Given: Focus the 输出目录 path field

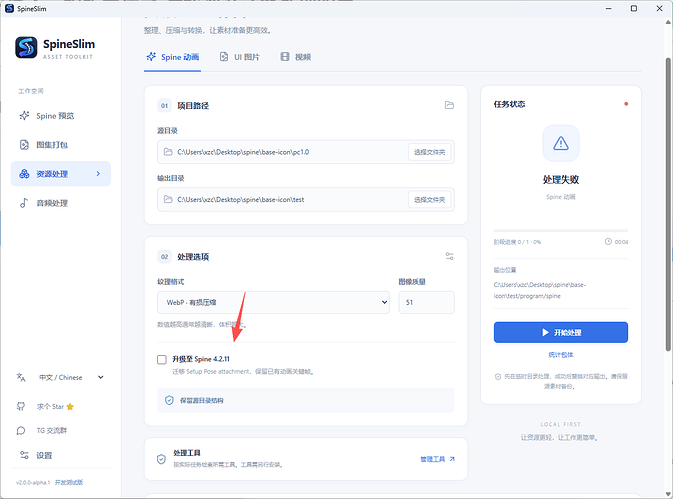Looking at the screenshot, I should coord(306,200).
